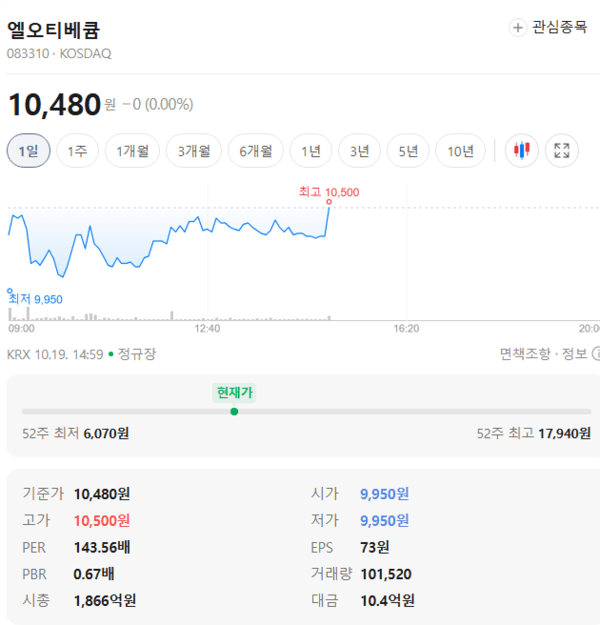
Task: Add stock to 관심종목 watchlist
Action: pos(548,28)
